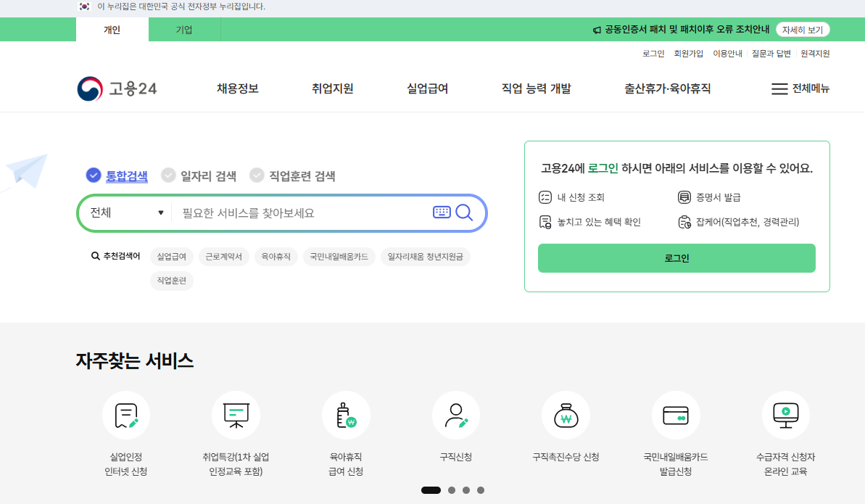Select the second carousel pagination dot

(451, 489)
